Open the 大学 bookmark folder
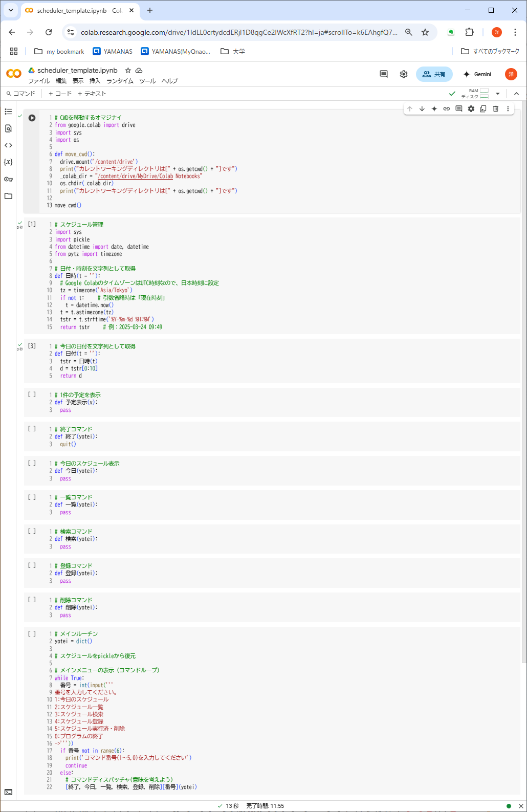This screenshot has width=527, height=812. click(x=233, y=51)
